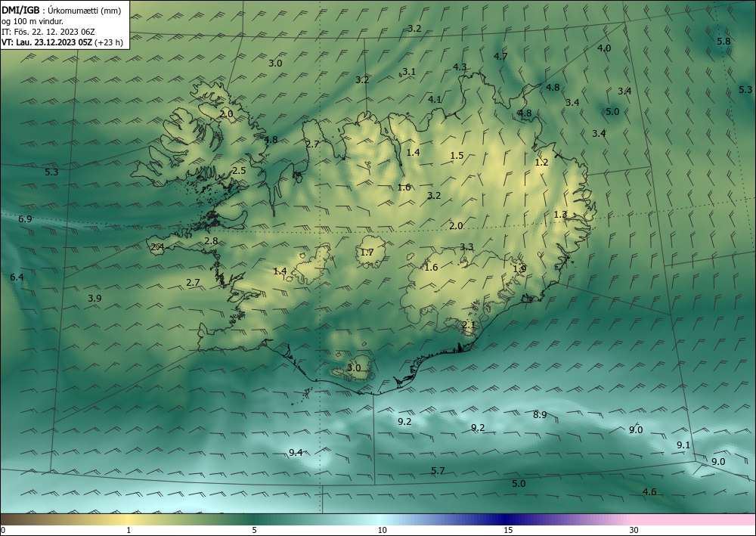Click the 2.4 value label
The width and height of the screenshot is (756, 536).
(158, 247)
